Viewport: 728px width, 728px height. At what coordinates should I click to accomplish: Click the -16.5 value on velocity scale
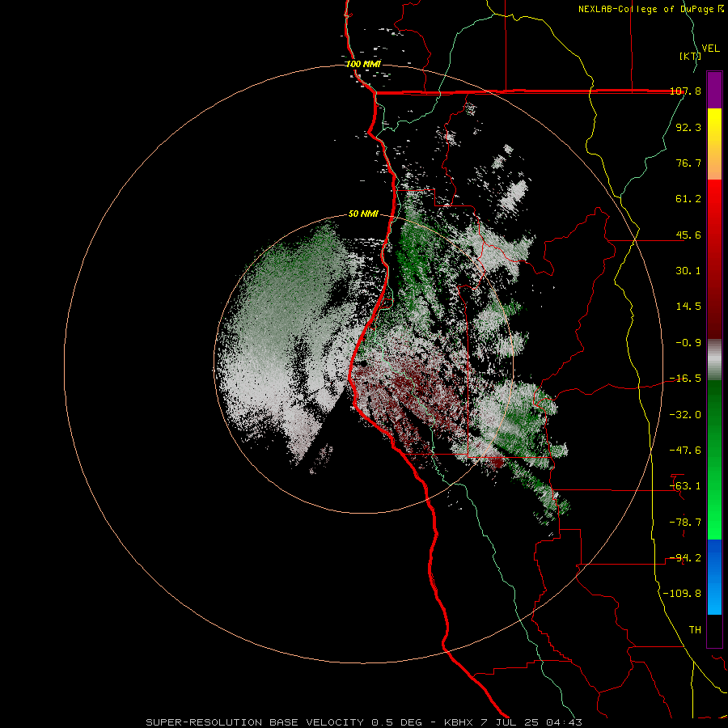click(x=685, y=379)
